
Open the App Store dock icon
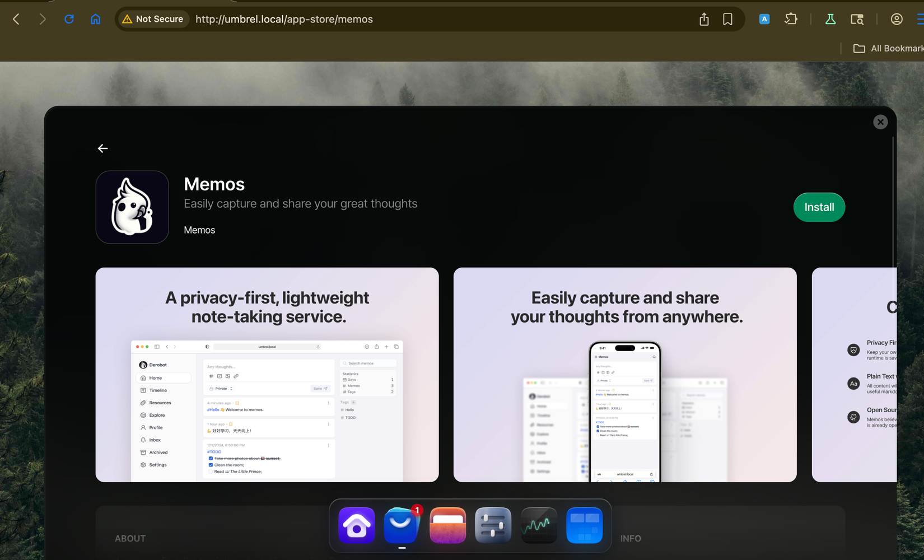click(402, 525)
